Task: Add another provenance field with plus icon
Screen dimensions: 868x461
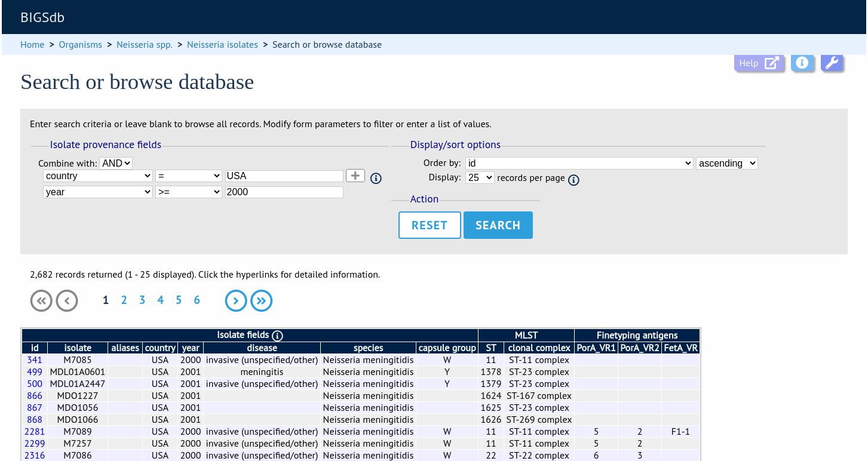Action: click(x=355, y=176)
